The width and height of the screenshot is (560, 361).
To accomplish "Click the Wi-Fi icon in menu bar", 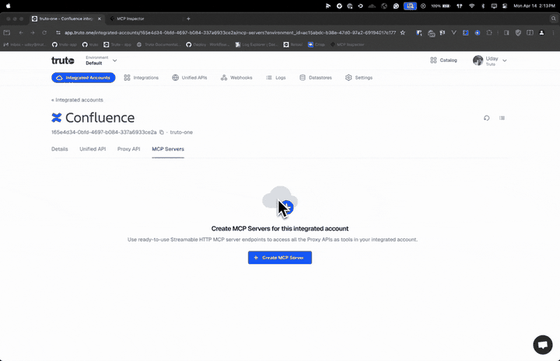I will (x=471, y=6).
